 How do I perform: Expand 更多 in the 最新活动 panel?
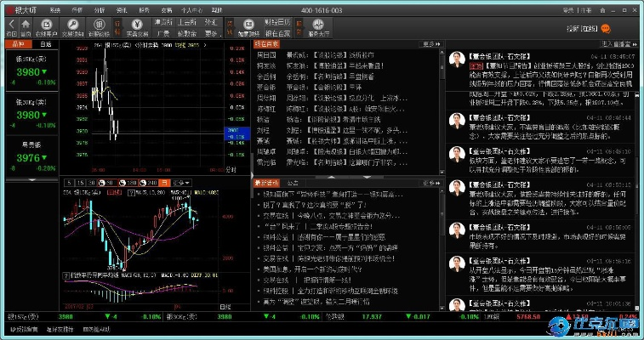tap(431, 183)
